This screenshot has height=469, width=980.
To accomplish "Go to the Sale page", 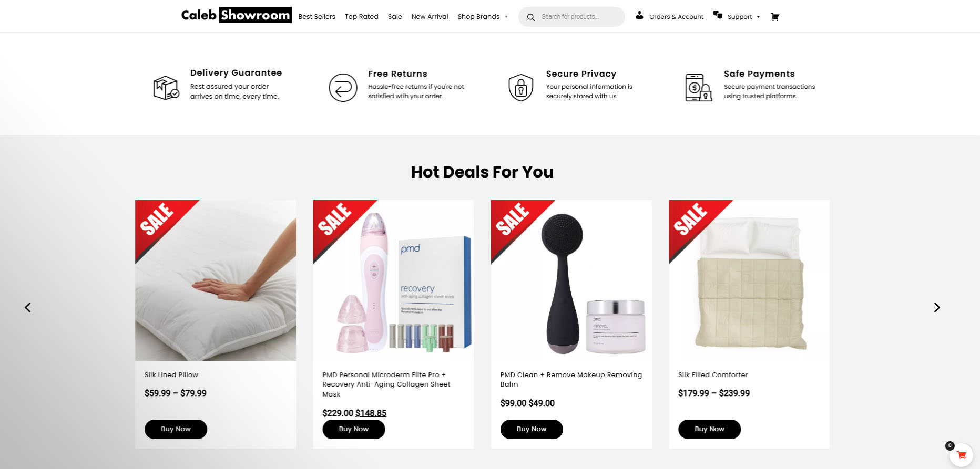I will point(395,17).
